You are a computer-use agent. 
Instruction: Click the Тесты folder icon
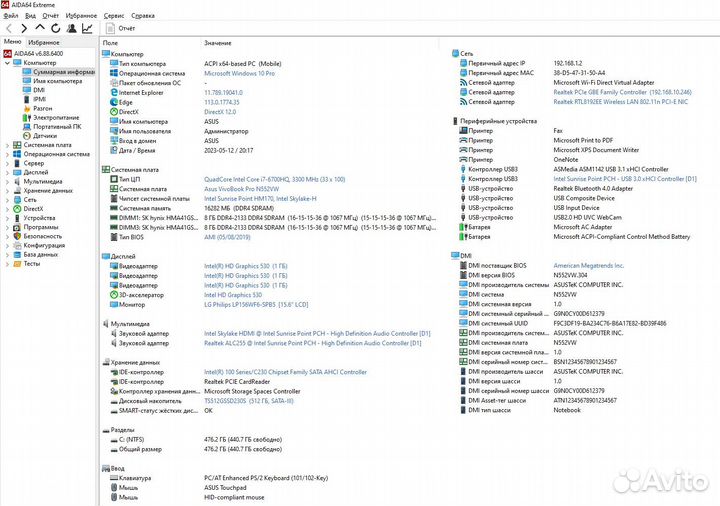[17, 264]
